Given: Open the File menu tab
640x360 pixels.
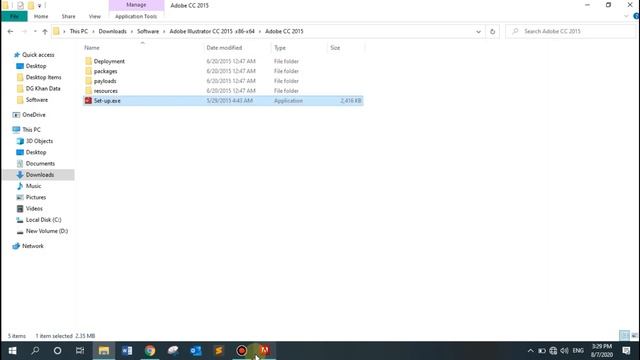Looking at the screenshot, I should point(14,16).
